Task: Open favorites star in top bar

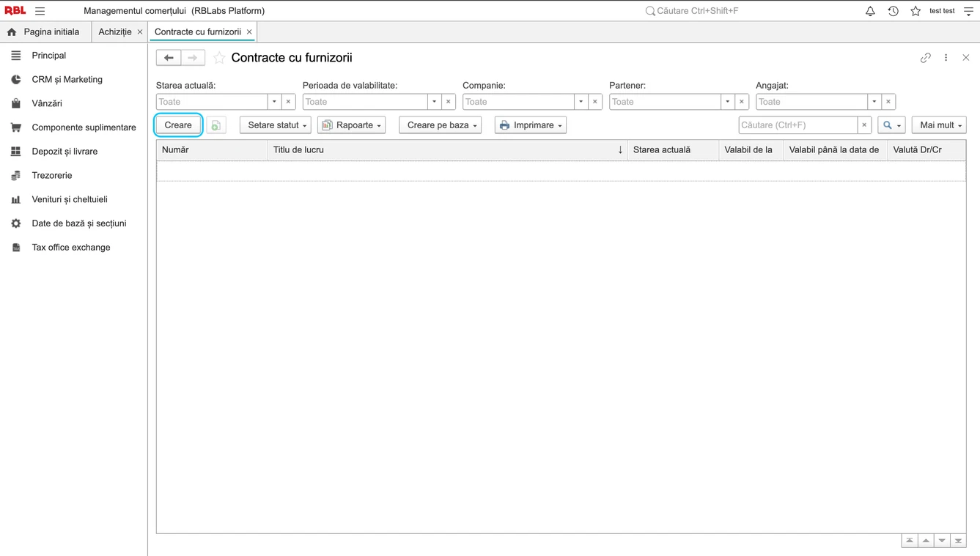Action: coord(915,11)
